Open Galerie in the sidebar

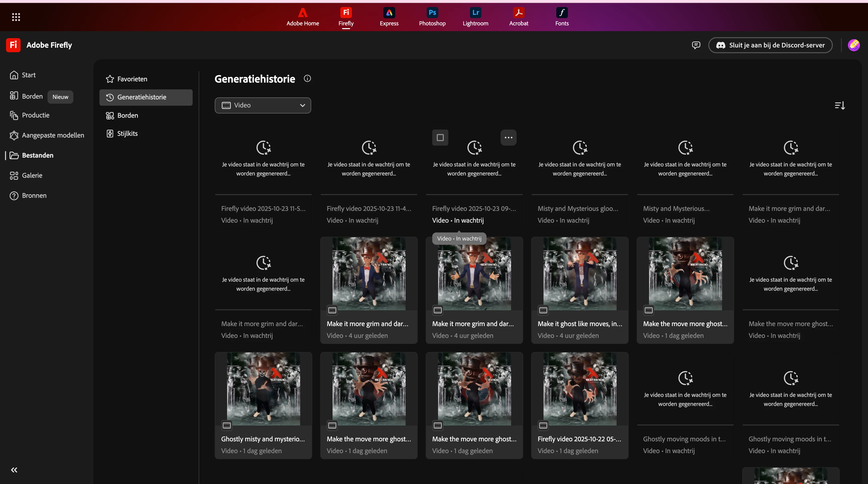[32, 175]
